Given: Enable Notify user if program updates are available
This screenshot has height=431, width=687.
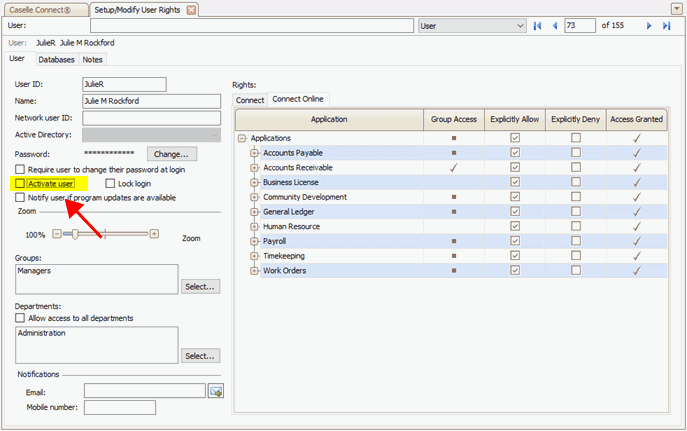Looking at the screenshot, I should coord(20,197).
